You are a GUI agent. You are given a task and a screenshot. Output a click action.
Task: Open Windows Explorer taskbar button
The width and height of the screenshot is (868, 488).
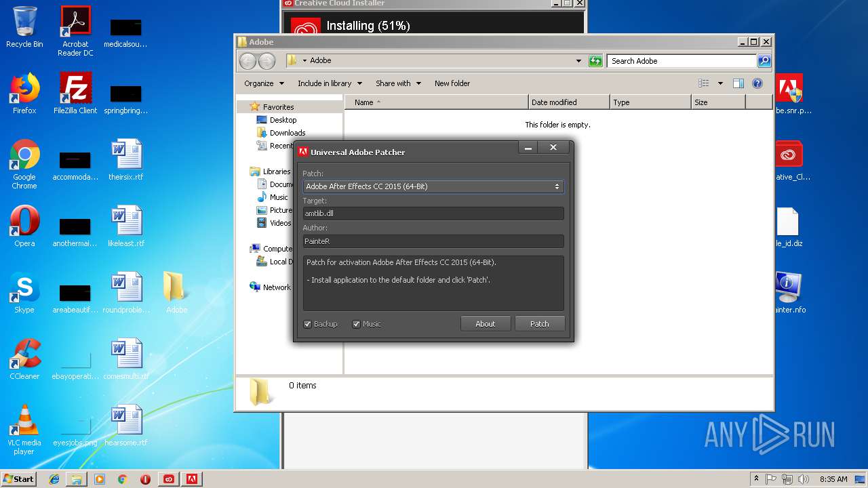click(x=77, y=479)
